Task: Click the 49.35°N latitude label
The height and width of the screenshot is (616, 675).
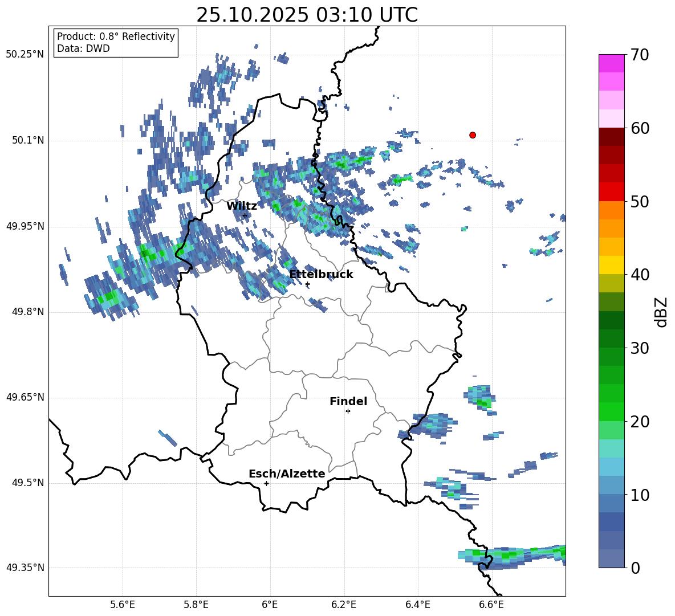Action: (x=25, y=568)
